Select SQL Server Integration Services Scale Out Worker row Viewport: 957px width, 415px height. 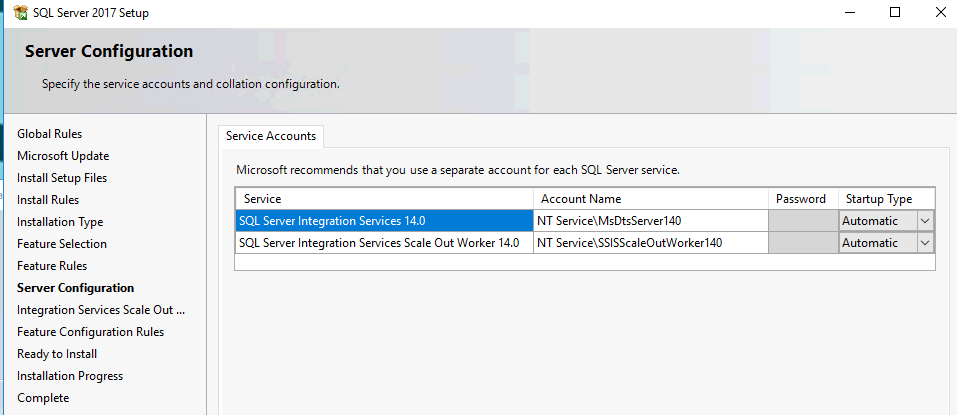(384, 243)
